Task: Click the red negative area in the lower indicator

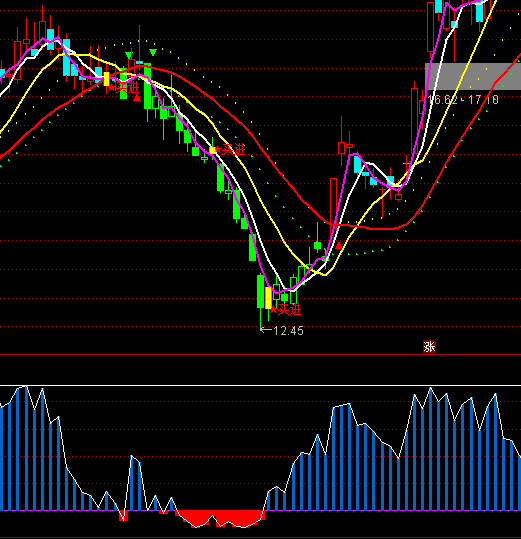Action: point(220,517)
